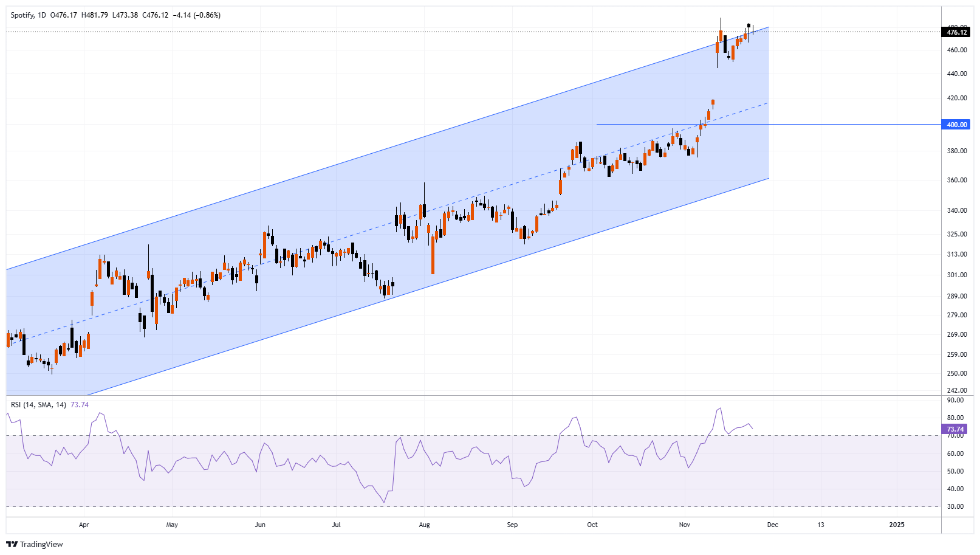Click the low price value L473.38
Viewport: 980px width, 555px height.
(125, 15)
